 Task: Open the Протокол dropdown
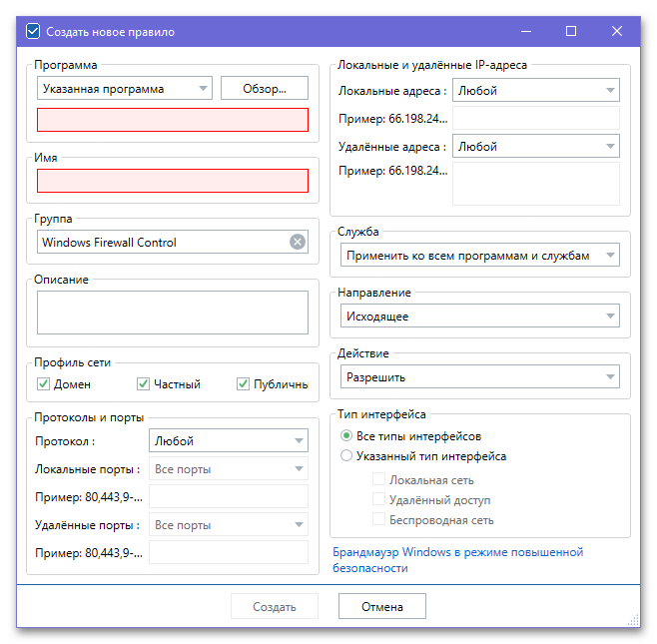click(x=229, y=440)
